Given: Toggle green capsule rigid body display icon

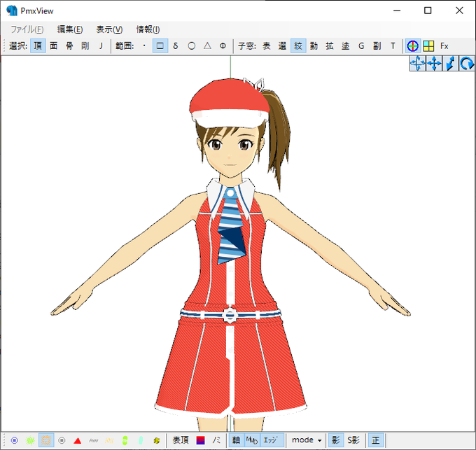Looking at the screenshot, I should point(125,440).
